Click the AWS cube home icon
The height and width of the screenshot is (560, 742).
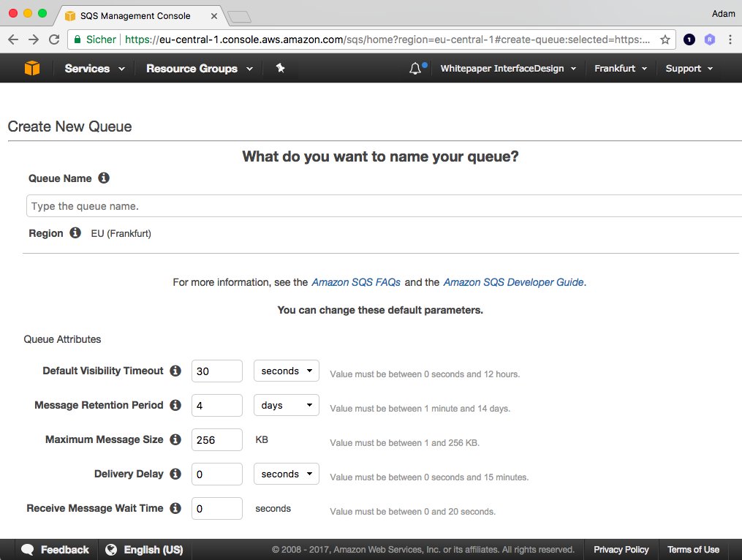coord(32,68)
